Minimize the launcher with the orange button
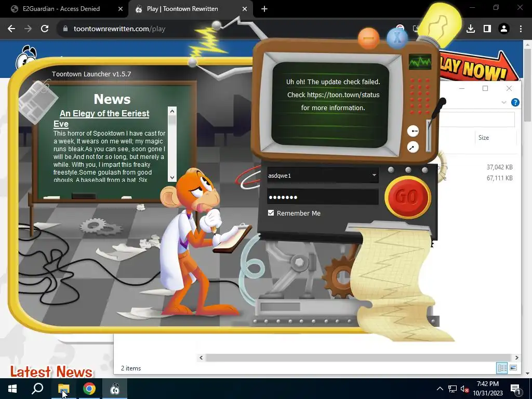 368,38
